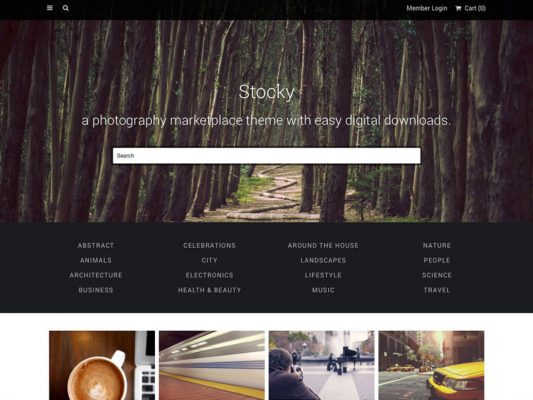Click the search magnifier icon

tap(66, 8)
